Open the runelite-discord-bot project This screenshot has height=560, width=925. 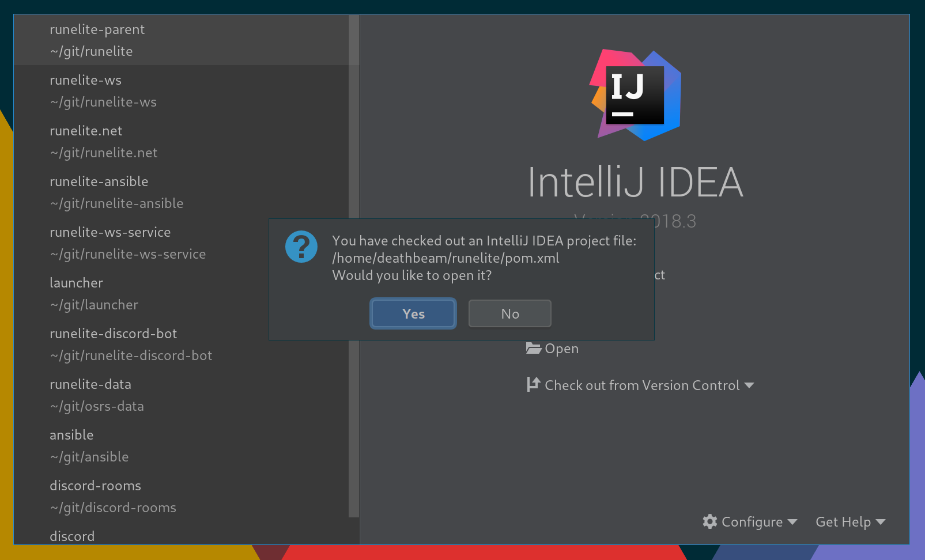[181, 344]
